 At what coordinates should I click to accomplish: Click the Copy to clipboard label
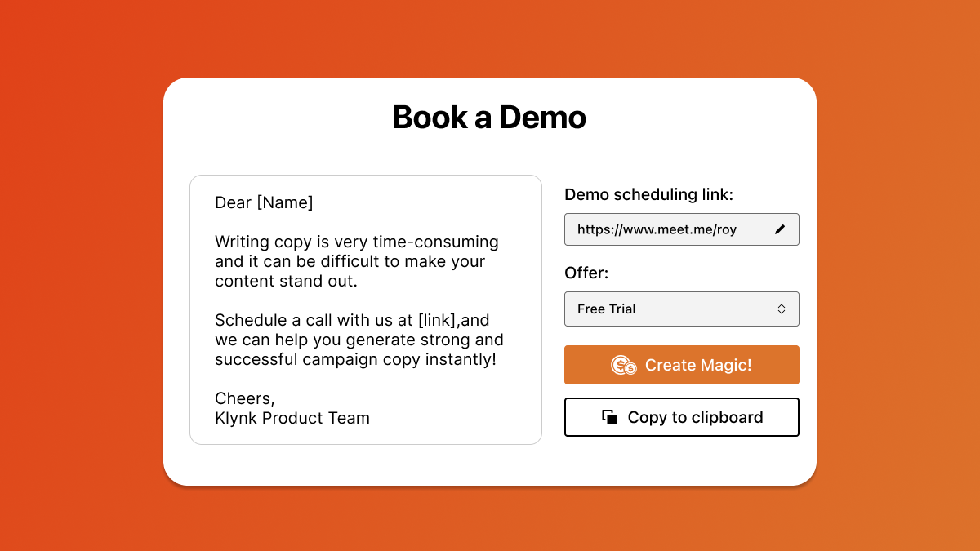(x=695, y=417)
